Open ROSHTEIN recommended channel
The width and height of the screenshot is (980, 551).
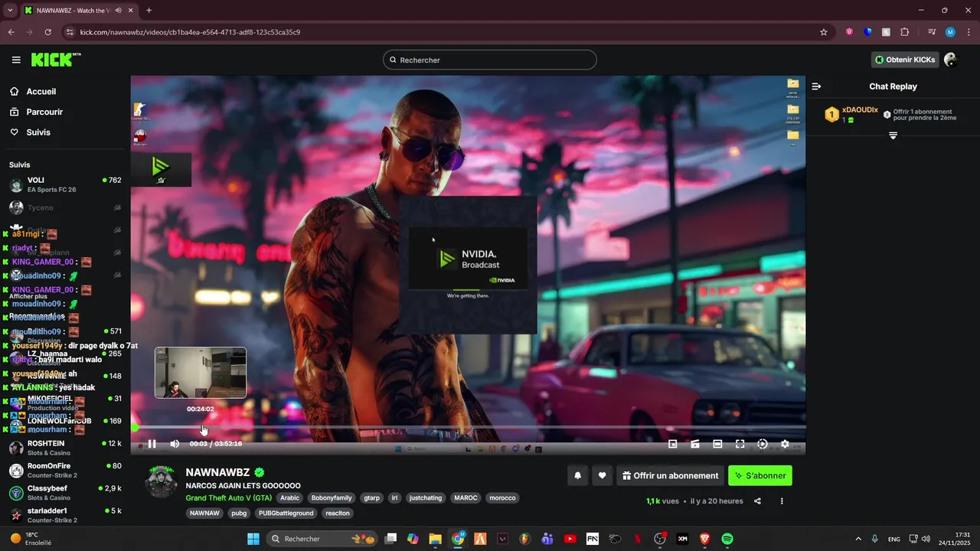[x=65, y=448]
